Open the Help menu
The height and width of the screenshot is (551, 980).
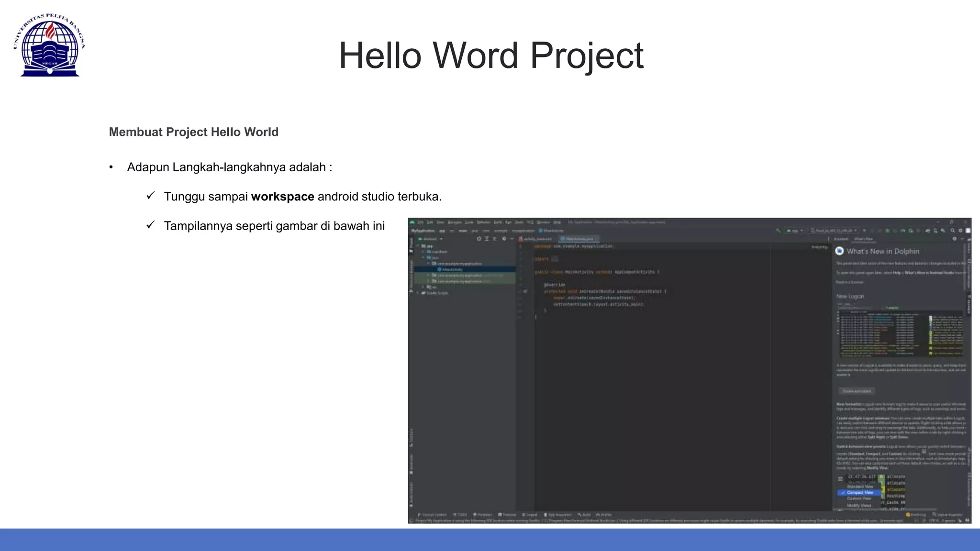pyautogui.click(x=557, y=222)
